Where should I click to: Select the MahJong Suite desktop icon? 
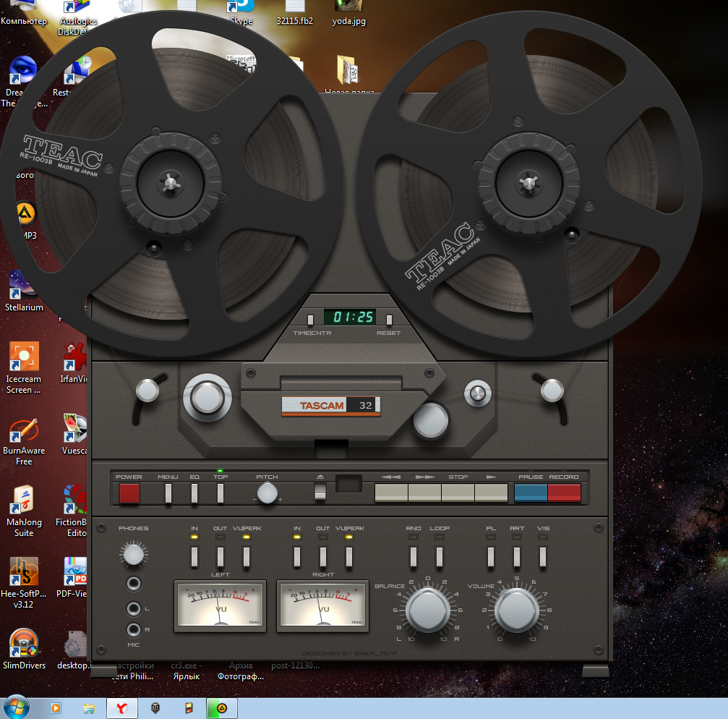tap(24, 512)
